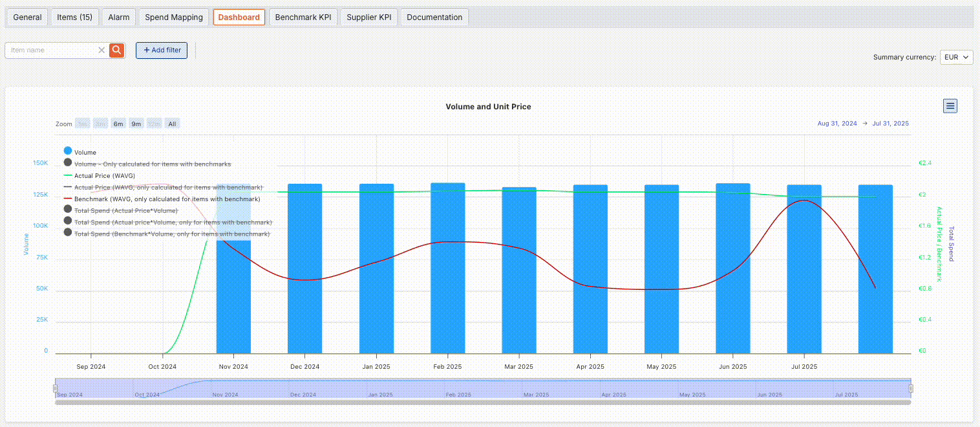Open the Spend Mapping tab
980x427 pixels.
173,17
